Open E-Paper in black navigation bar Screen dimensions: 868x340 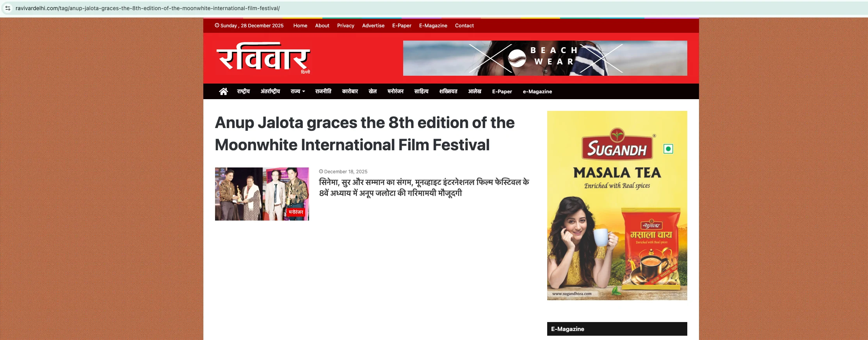coord(502,91)
